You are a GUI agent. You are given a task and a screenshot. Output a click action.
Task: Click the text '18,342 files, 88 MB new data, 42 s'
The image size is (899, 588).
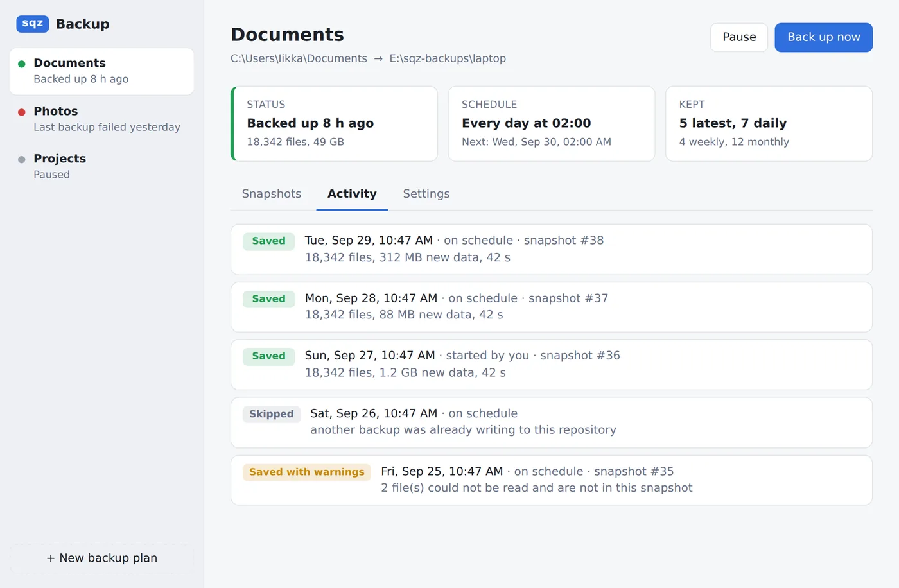(404, 315)
